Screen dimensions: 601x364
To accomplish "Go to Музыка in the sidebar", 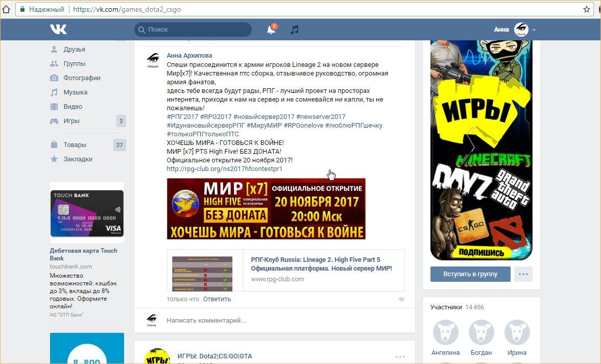I will pyautogui.click(x=75, y=92).
